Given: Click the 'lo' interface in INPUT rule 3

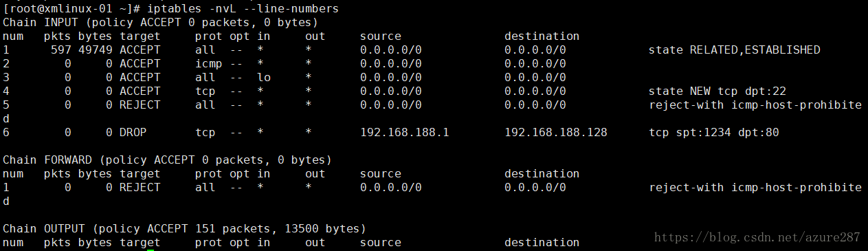Looking at the screenshot, I should click(x=263, y=78).
